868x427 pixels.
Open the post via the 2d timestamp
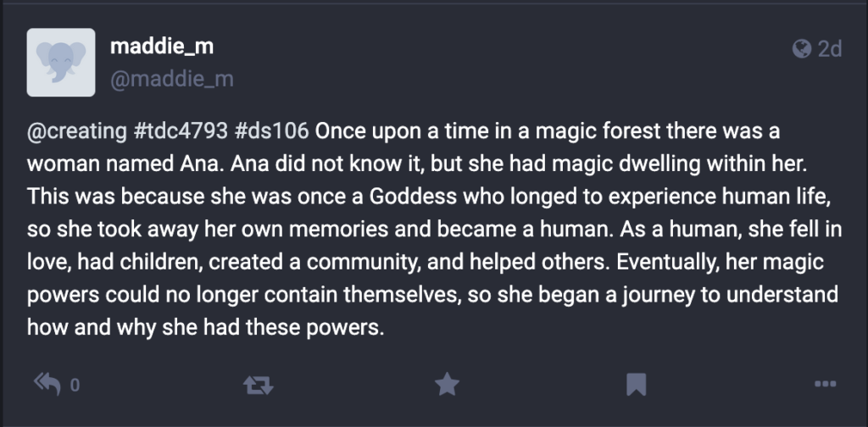(x=829, y=49)
